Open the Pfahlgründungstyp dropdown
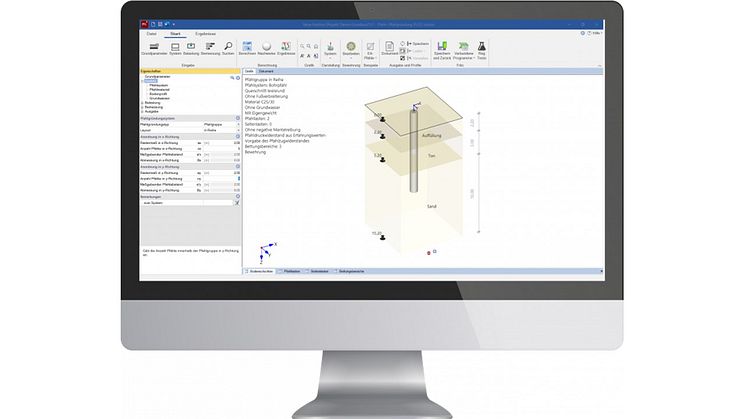The image size is (746, 419). 236,124
